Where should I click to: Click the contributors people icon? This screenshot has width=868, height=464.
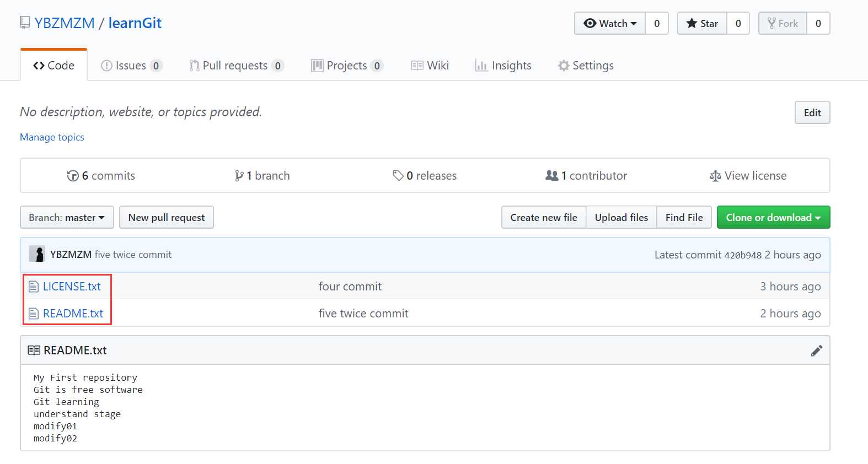click(552, 175)
